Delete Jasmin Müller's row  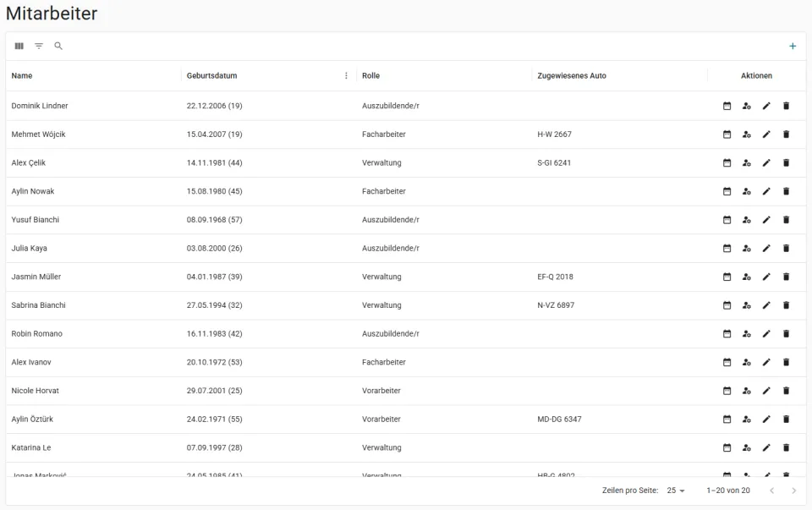point(786,277)
